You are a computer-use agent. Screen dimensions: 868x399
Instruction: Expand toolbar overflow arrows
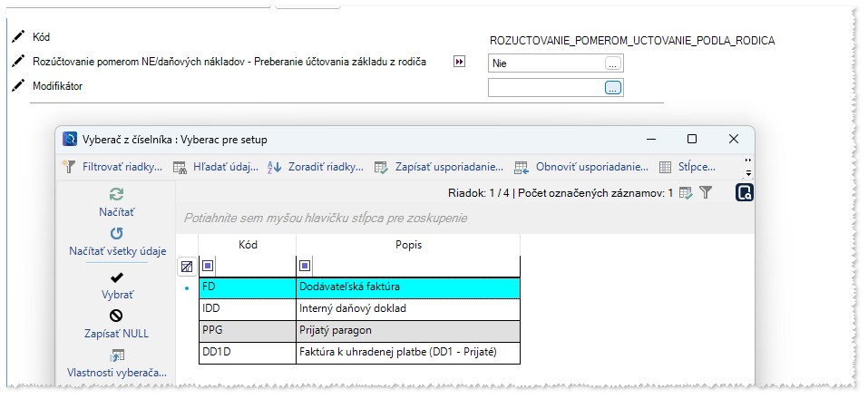pos(747,167)
